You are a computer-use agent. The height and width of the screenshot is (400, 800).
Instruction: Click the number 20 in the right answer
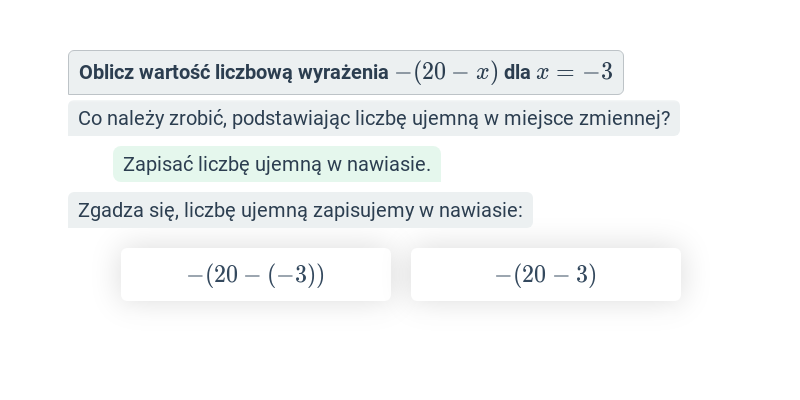tap(534, 275)
